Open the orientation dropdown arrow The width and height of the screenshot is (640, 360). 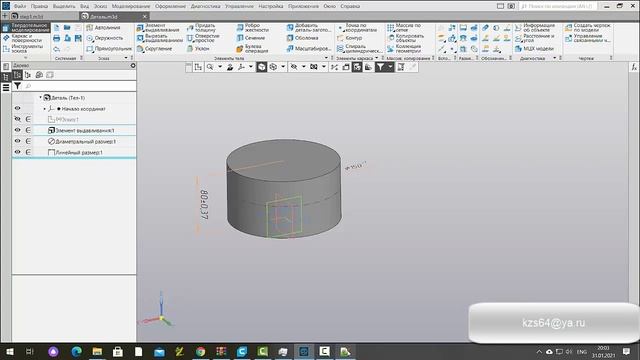[251, 67]
